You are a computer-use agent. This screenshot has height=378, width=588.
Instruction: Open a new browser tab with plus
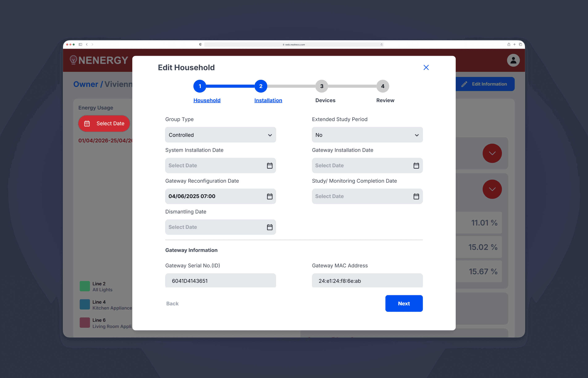[514, 45]
